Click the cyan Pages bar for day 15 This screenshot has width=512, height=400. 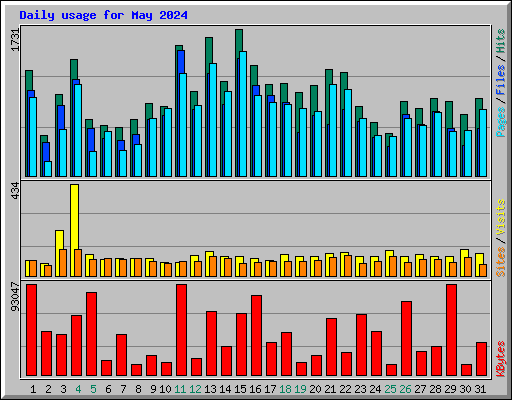[243, 114]
